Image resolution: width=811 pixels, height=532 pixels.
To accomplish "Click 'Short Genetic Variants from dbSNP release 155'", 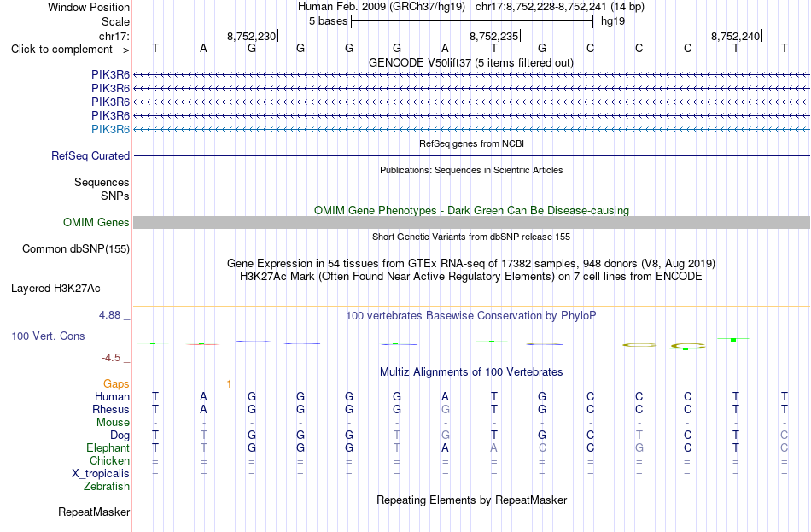I will (x=471, y=237).
